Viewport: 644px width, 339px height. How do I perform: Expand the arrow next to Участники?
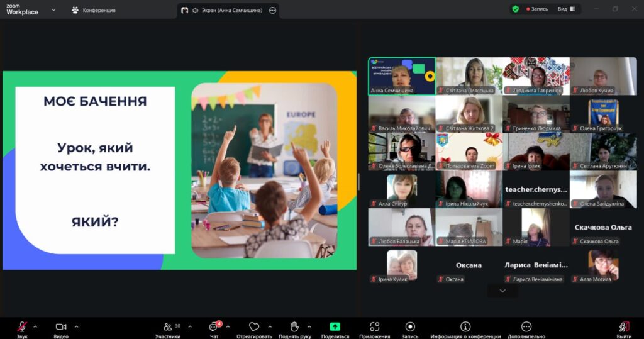pos(186,326)
